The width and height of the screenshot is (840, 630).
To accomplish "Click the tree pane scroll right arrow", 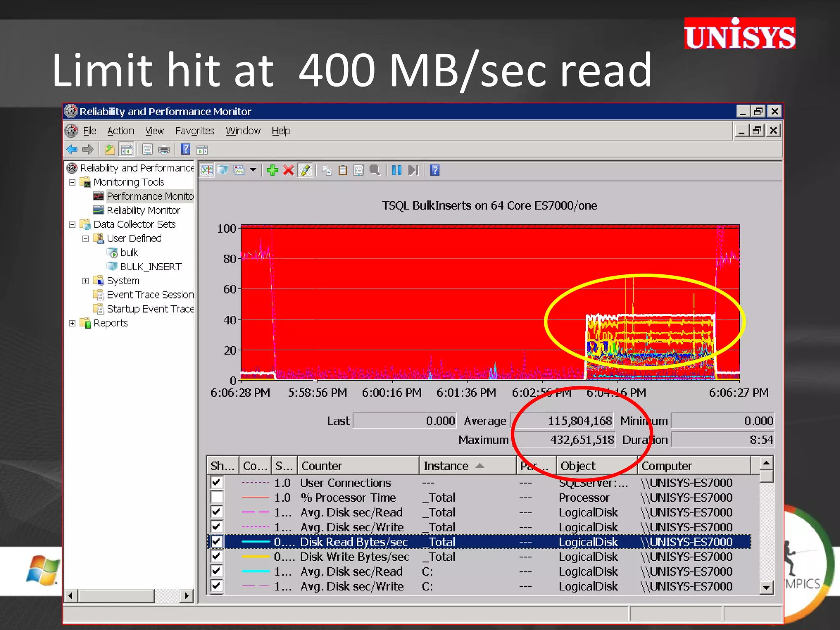I will 187,596.
